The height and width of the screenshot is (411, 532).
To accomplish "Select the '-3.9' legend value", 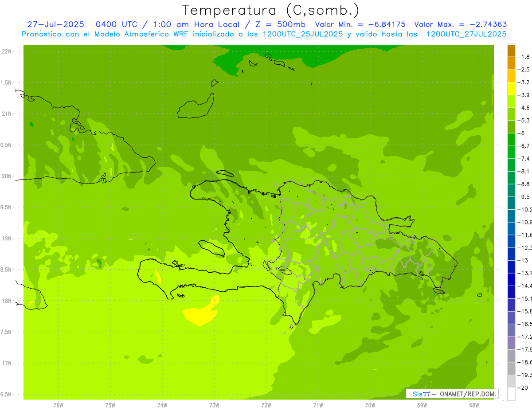I will (524, 95).
